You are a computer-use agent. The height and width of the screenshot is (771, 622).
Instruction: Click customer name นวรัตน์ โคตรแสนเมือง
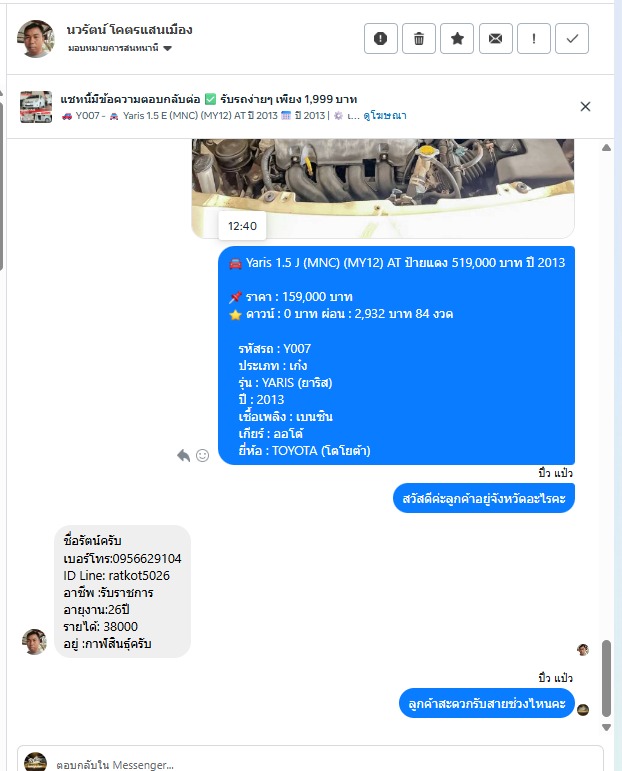(x=130, y=30)
